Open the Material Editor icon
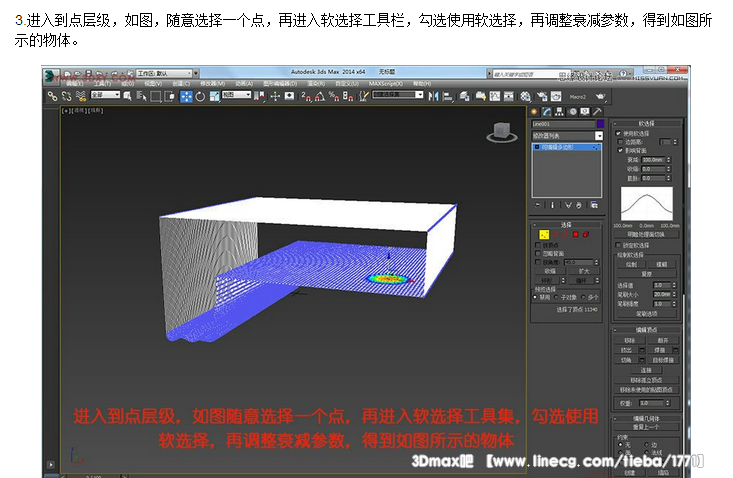This screenshot has height=478, width=733. pyautogui.click(x=525, y=96)
